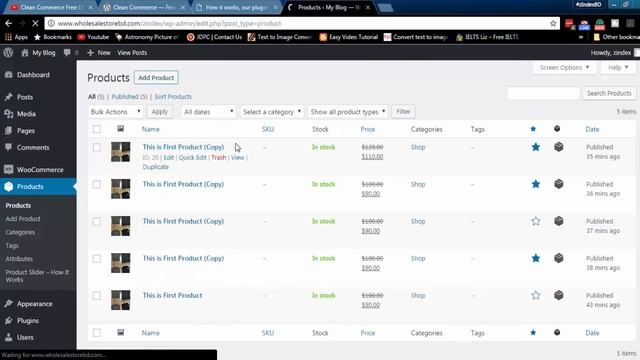640x360 pixels.
Task: Enable featured star for 'This is First Product' row
Action: point(536,295)
